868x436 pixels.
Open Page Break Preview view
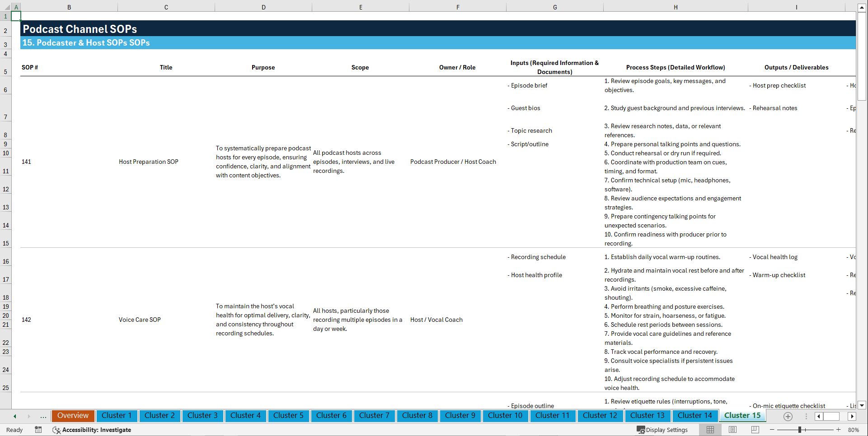tap(755, 430)
